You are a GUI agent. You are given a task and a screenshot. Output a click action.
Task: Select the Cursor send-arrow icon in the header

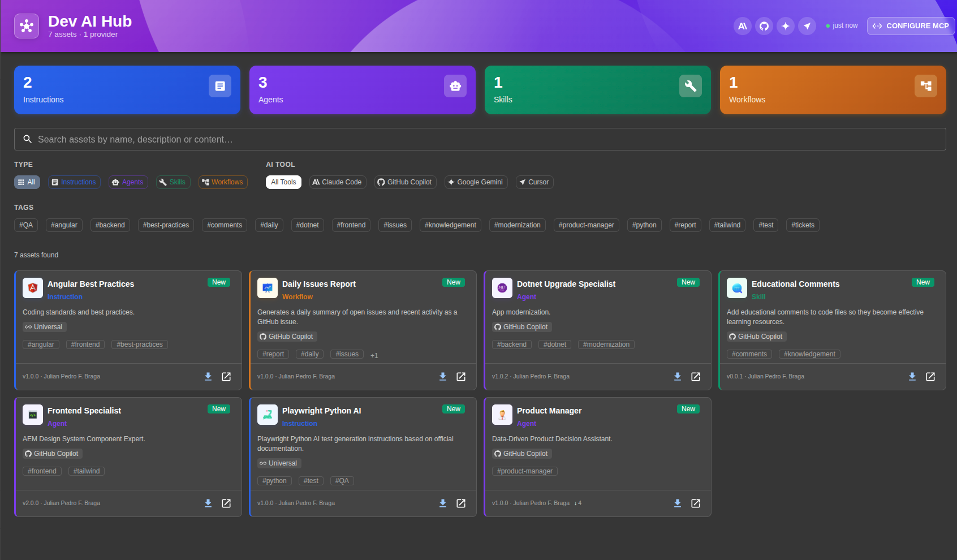[x=807, y=26]
